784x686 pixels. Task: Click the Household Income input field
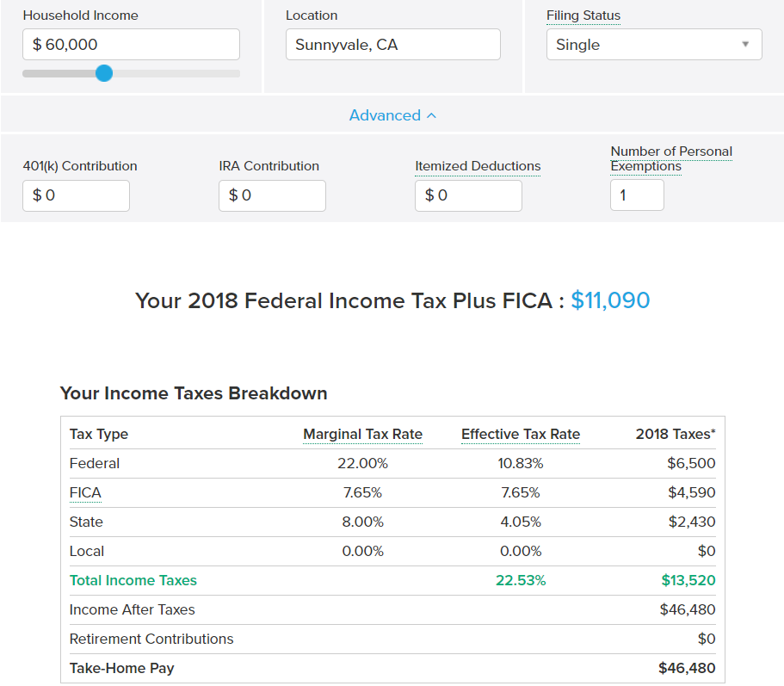click(x=131, y=45)
